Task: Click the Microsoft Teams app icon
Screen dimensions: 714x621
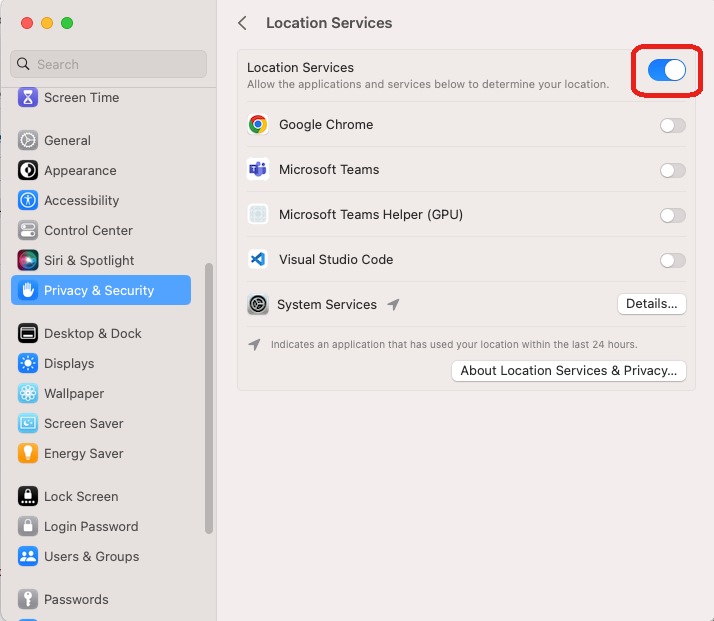Action: tap(258, 169)
